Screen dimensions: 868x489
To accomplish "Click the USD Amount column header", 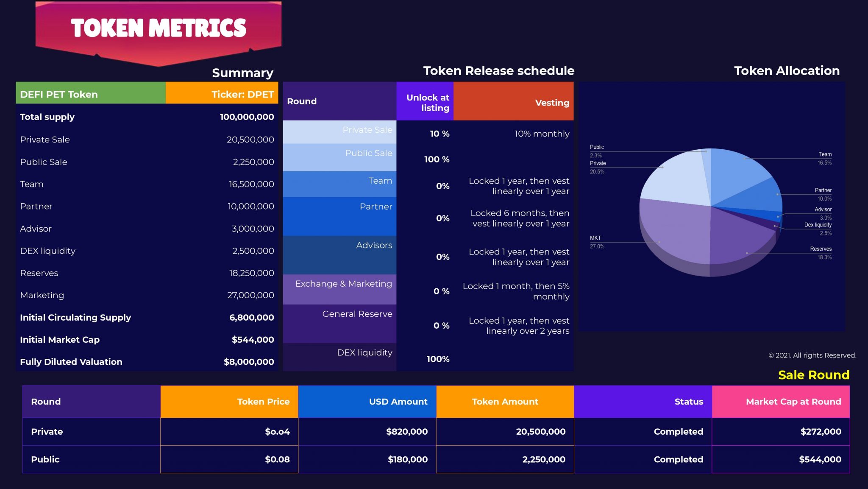I will click(x=367, y=402).
